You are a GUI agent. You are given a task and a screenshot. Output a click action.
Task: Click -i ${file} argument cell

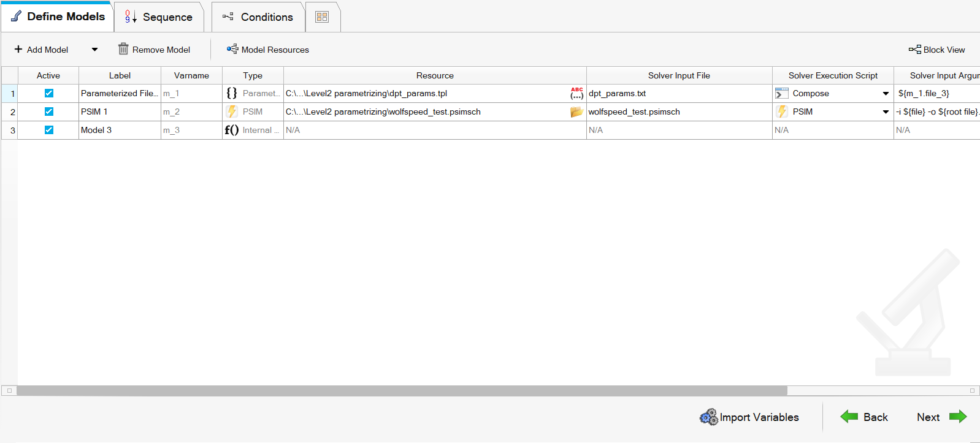936,112
